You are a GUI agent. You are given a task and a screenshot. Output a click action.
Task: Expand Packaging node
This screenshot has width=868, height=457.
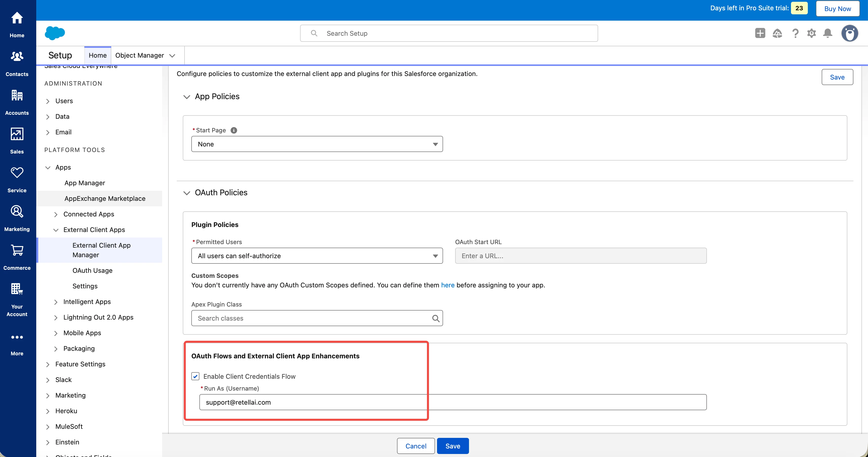pyautogui.click(x=56, y=349)
